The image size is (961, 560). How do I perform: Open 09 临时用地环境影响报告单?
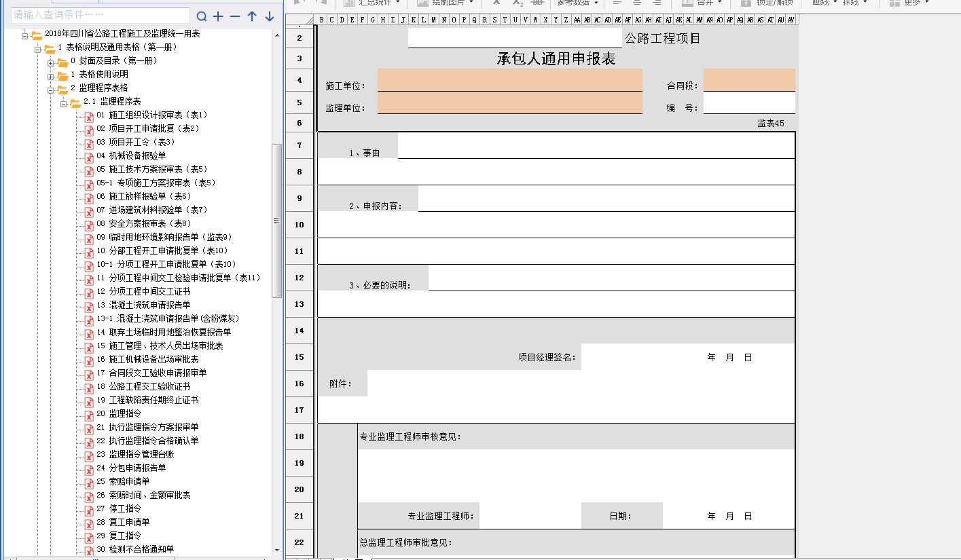coord(164,237)
